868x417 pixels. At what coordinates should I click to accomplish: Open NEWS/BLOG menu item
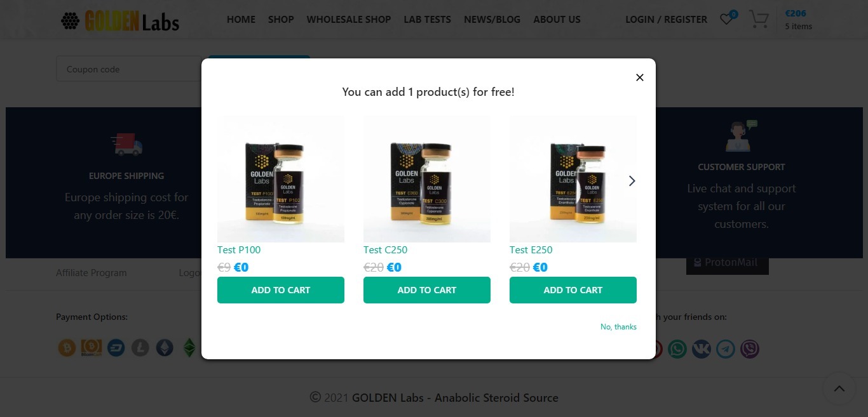(492, 20)
